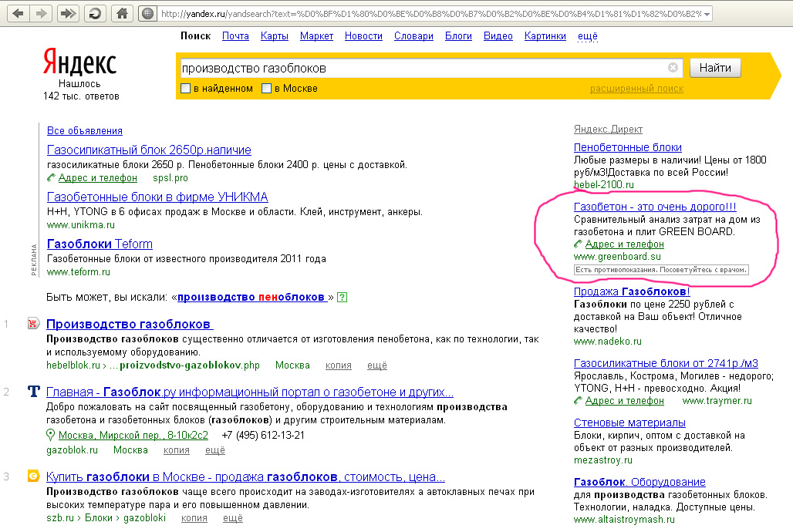
Task: Open the 'Газоблоки Teform' ad link
Action: point(100,244)
